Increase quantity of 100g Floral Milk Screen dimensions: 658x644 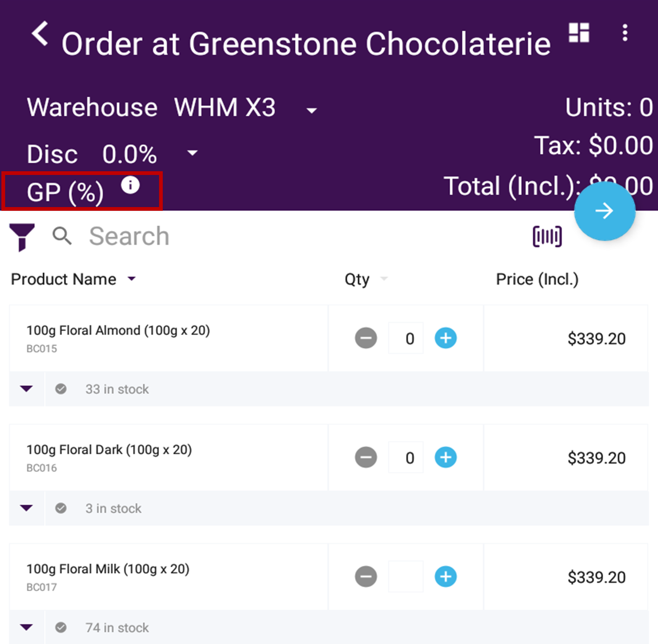click(445, 577)
